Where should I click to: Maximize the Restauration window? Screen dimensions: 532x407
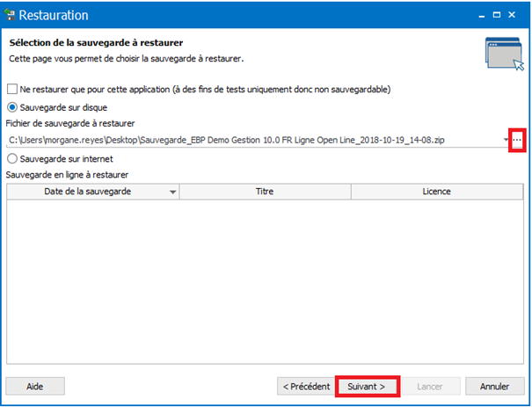click(497, 15)
